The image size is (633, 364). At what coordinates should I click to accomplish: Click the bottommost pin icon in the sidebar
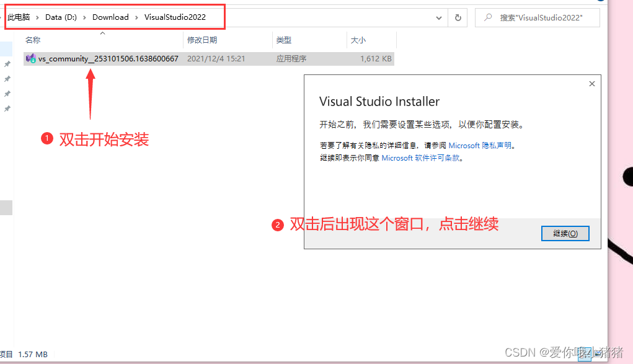[x=7, y=109]
